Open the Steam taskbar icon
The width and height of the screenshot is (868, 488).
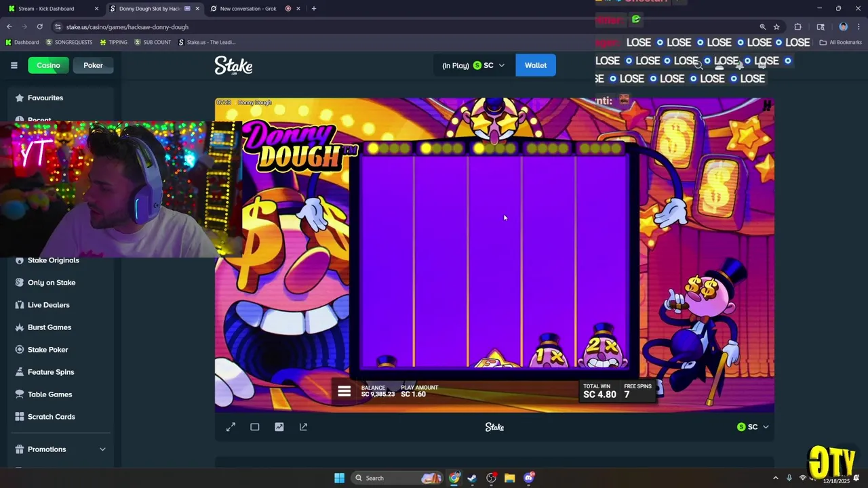tap(472, 478)
